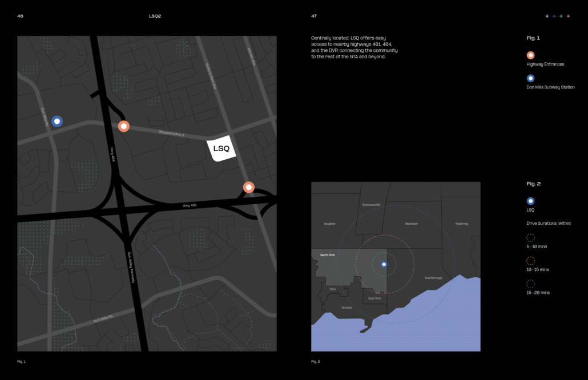Click the orange entrance marker near Hwy 401
588x380 pixels.
pos(248,186)
